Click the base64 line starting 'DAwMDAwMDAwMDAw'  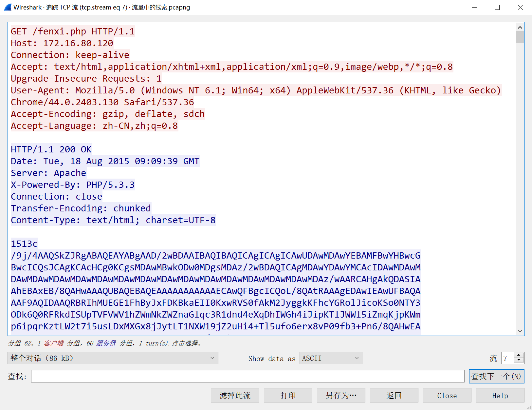coord(216,279)
